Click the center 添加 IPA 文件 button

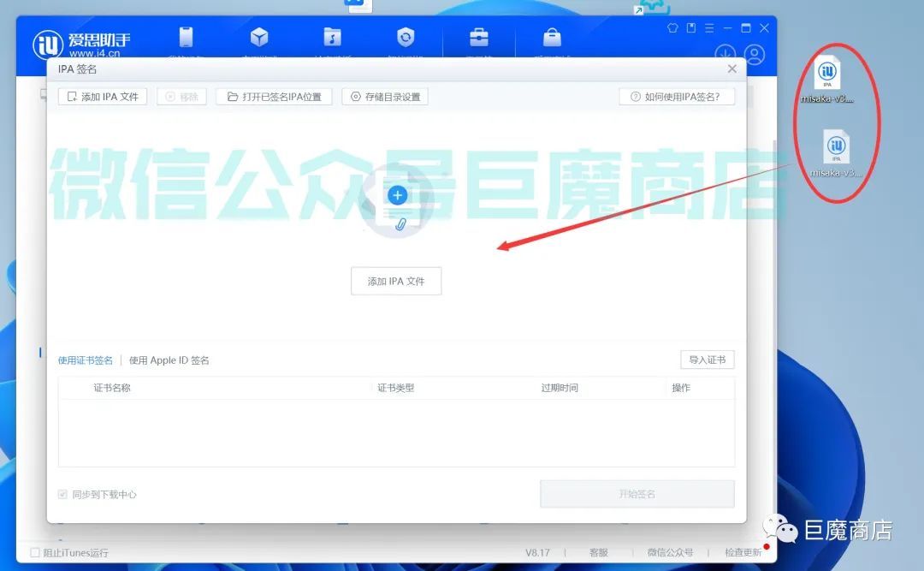pyautogui.click(x=396, y=281)
